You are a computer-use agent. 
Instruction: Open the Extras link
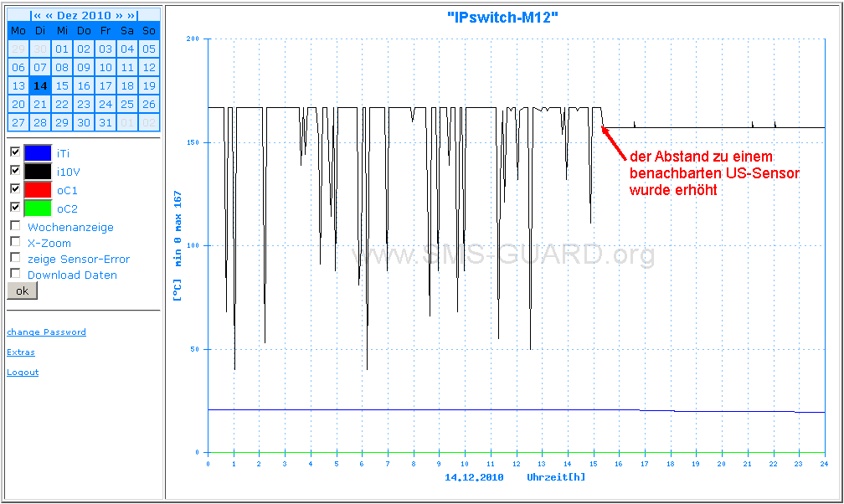coord(21,352)
